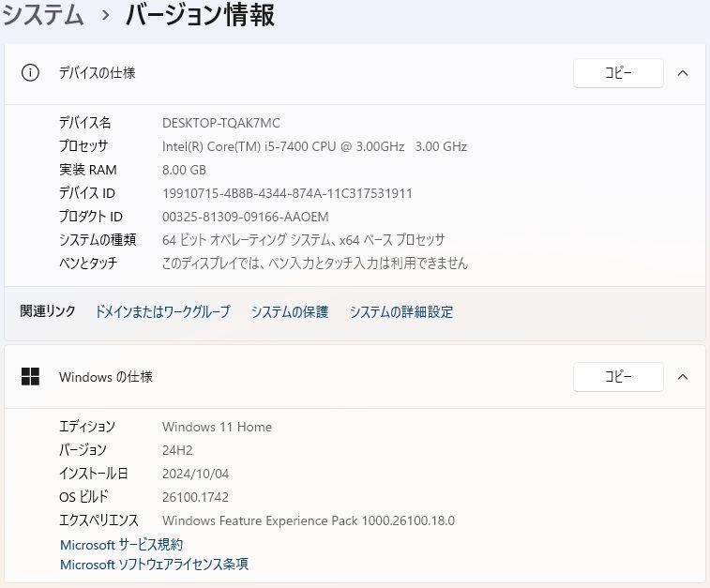Select the install date 2024/10/04

(195, 474)
